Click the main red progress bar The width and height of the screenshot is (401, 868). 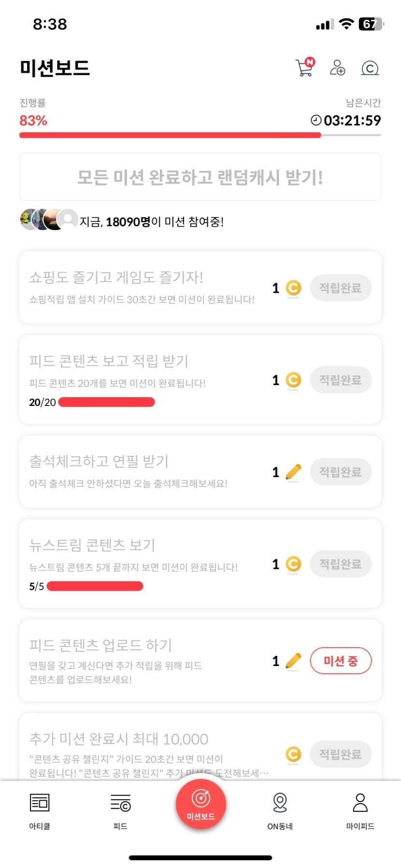tap(170, 135)
